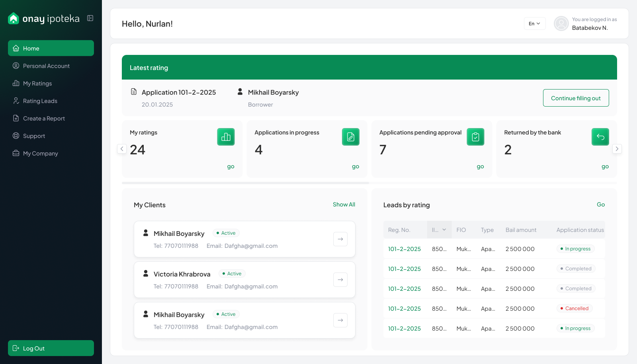Collapse the sidebar using the panel icon
The width and height of the screenshot is (637, 364).
tap(90, 18)
